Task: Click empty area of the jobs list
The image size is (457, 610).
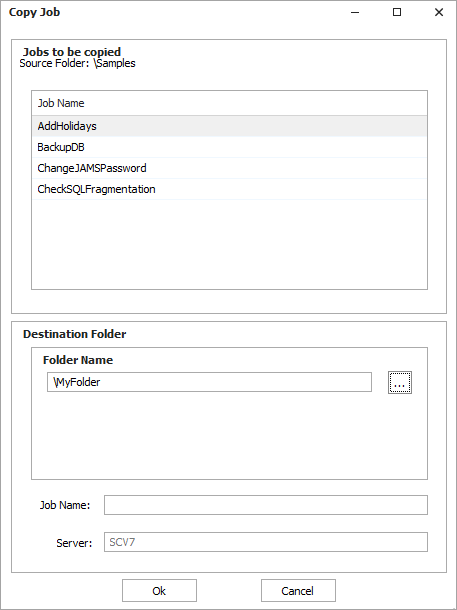Action: [x=229, y=244]
